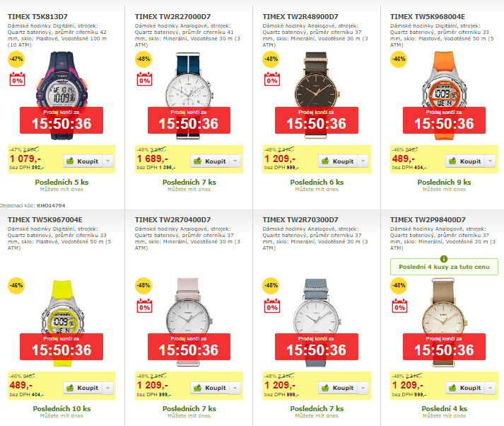Click the countdown timer on TIMEX TW2R48900D7

[x=315, y=123]
